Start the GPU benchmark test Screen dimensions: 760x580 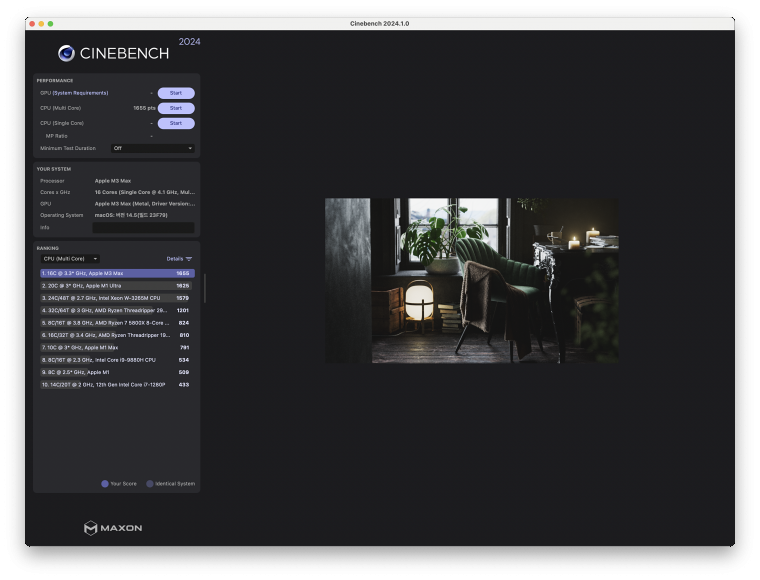(x=176, y=93)
